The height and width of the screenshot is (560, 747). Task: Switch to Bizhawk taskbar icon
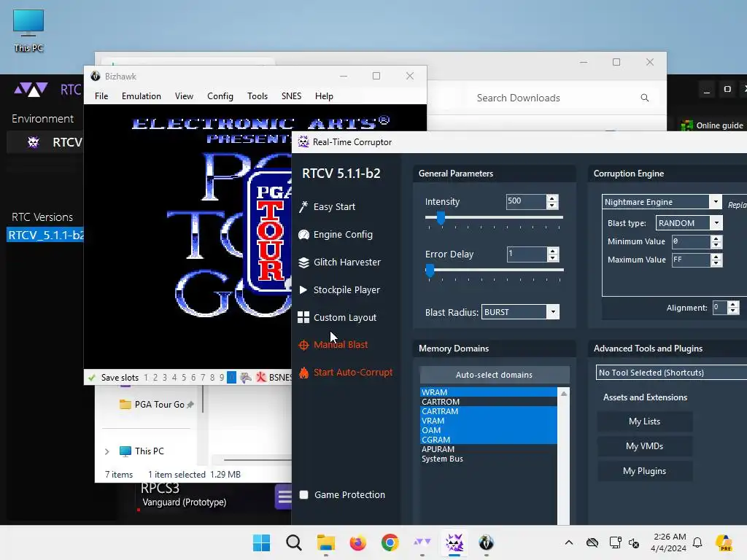(486, 542)
